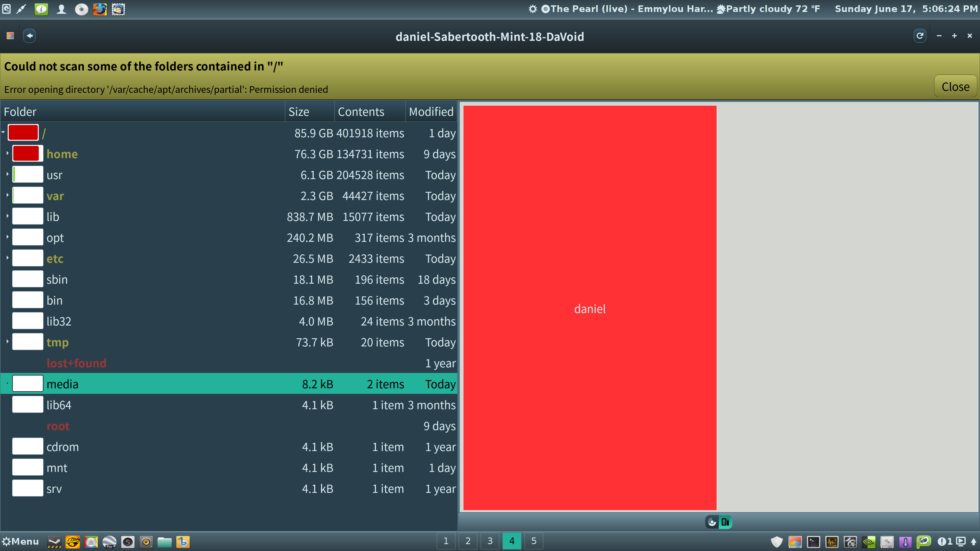Screen dimensions: 980x551
Task: Expand the media folder
Action: point(7,383)
